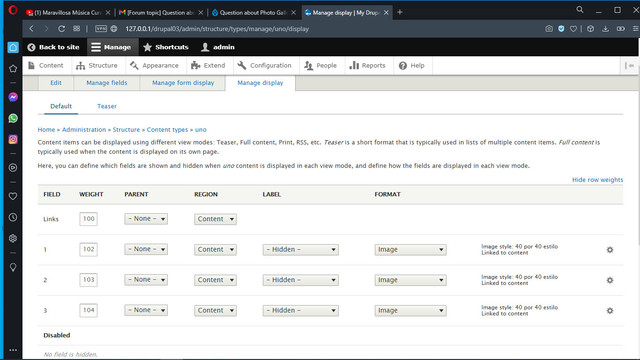The image size is (640, 360).
Task: Open ad blocker shield icon
Action: pos(561,29)
